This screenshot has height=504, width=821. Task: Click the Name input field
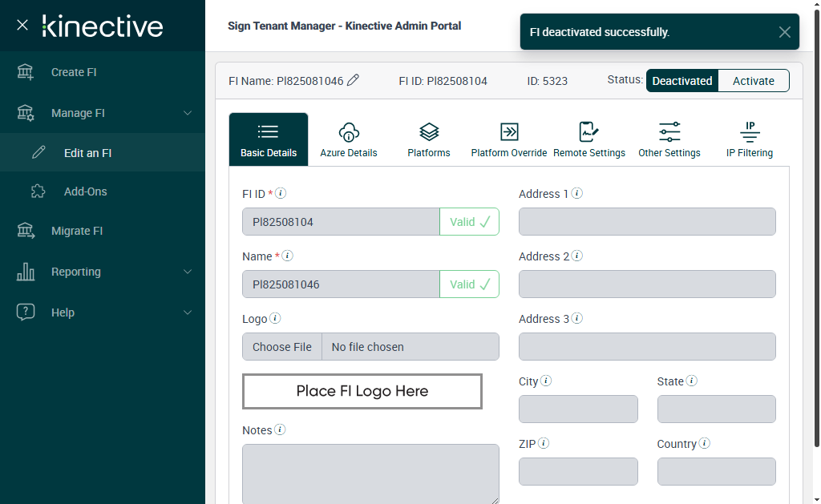pos(341,284)
